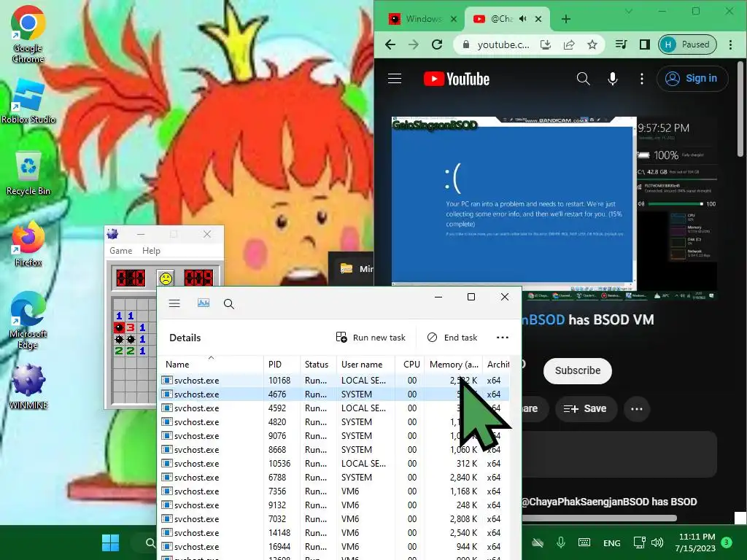The image size is (747, 560).
Task: Select svchost.exe row with PID 6788
Action: (x=335, y=477)
